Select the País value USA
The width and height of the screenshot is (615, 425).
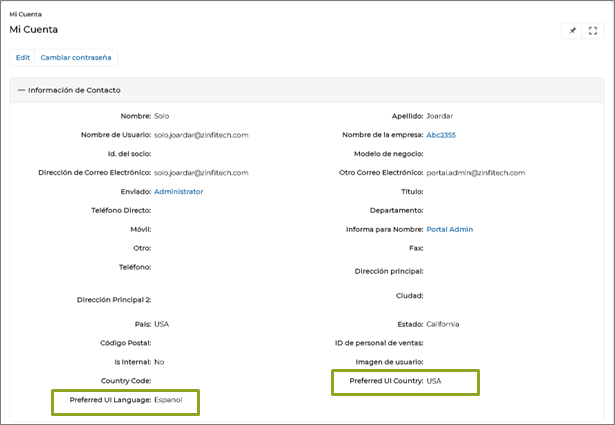coord(161,324)
